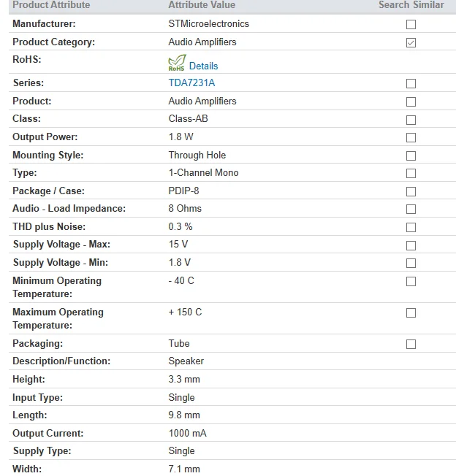Check the Mounting Style Through Hole checkbox

point(411,156)
